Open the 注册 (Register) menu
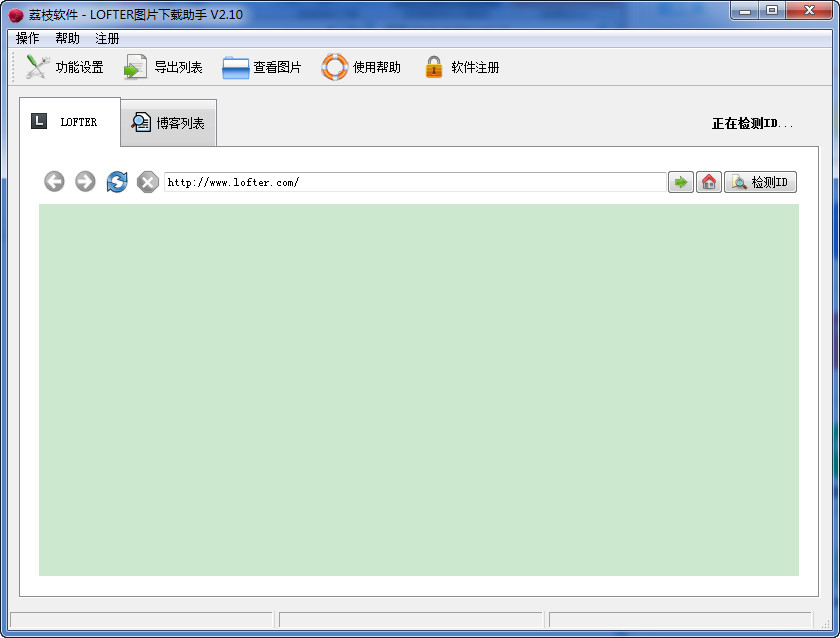 105,38
